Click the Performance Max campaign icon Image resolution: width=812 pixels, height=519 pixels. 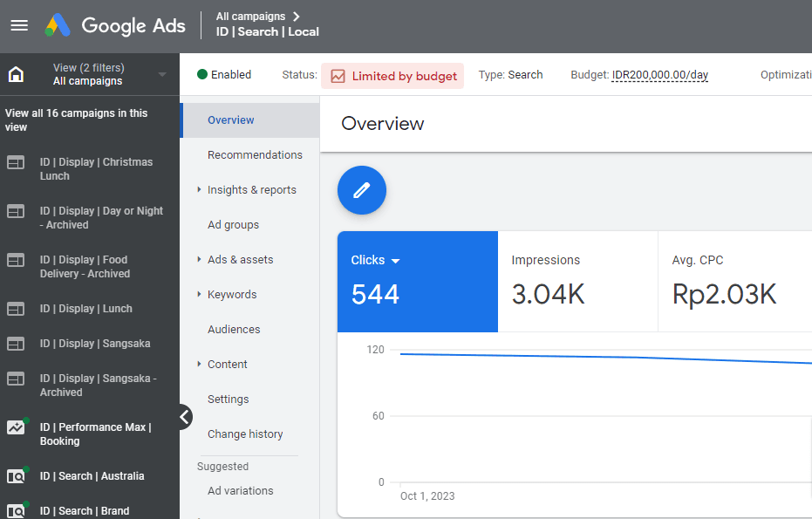coord(16,427)
